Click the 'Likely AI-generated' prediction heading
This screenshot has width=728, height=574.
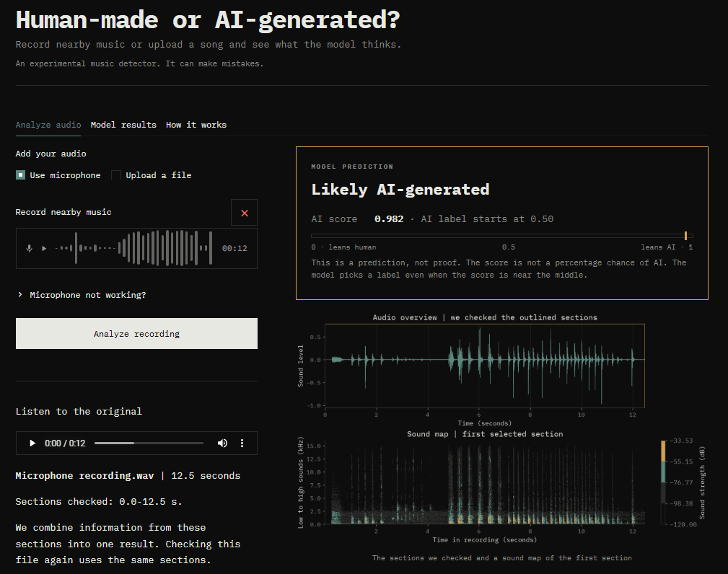coord(400,190)
